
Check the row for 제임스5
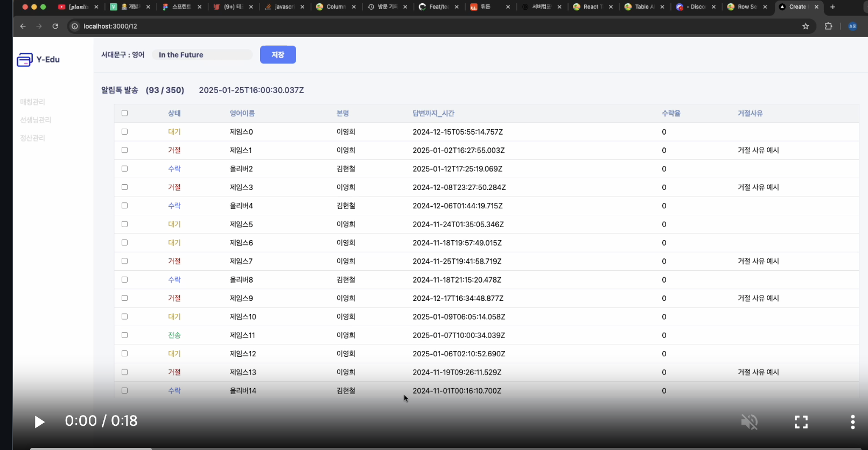point(124,224)
